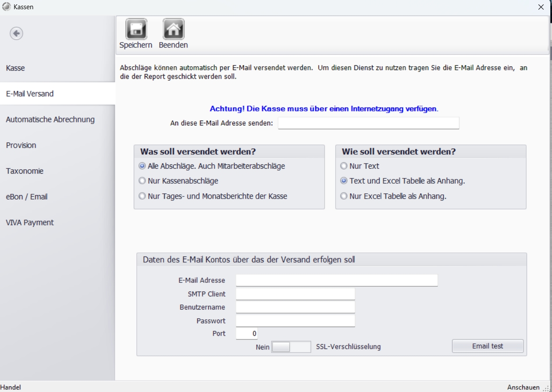The width and height of the screenshot is (552, 392).
Task: Click the recipient E-Mail Adresse senden field
Action: click(x=368, y=123)
